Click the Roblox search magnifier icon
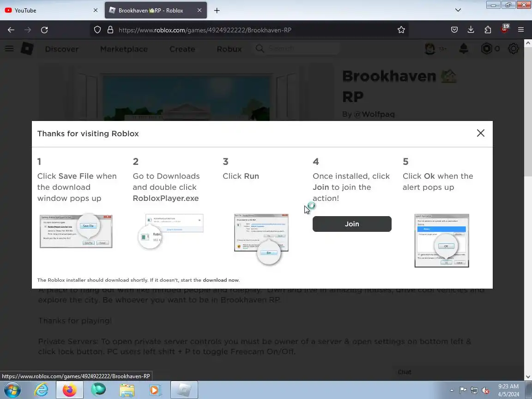 [x=260, y=48]
